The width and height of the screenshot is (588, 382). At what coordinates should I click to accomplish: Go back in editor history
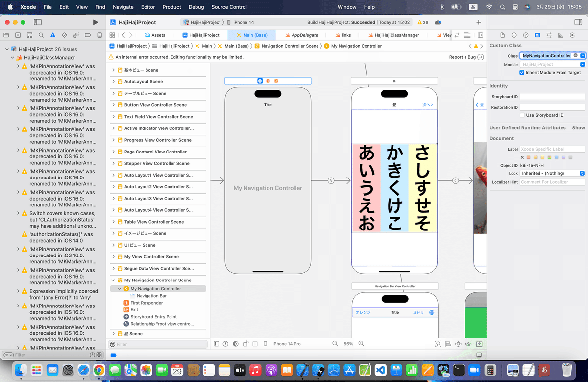tap(123, 35)
